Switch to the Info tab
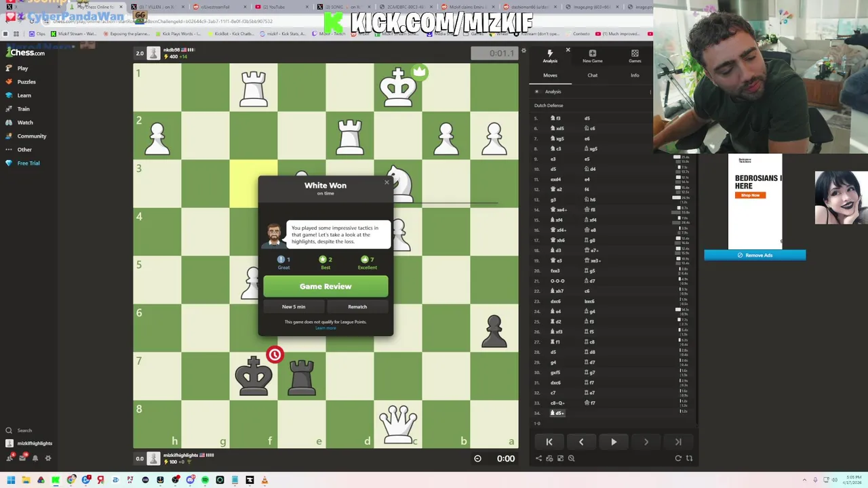868x488 pixels. pyautogui.click(x=635, y=75)
